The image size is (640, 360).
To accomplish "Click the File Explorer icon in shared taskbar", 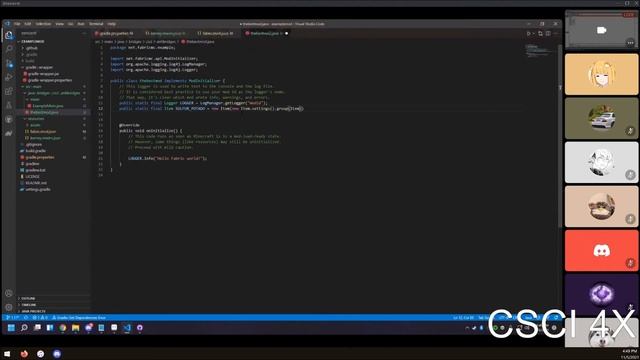I will (x=76, y=328).
